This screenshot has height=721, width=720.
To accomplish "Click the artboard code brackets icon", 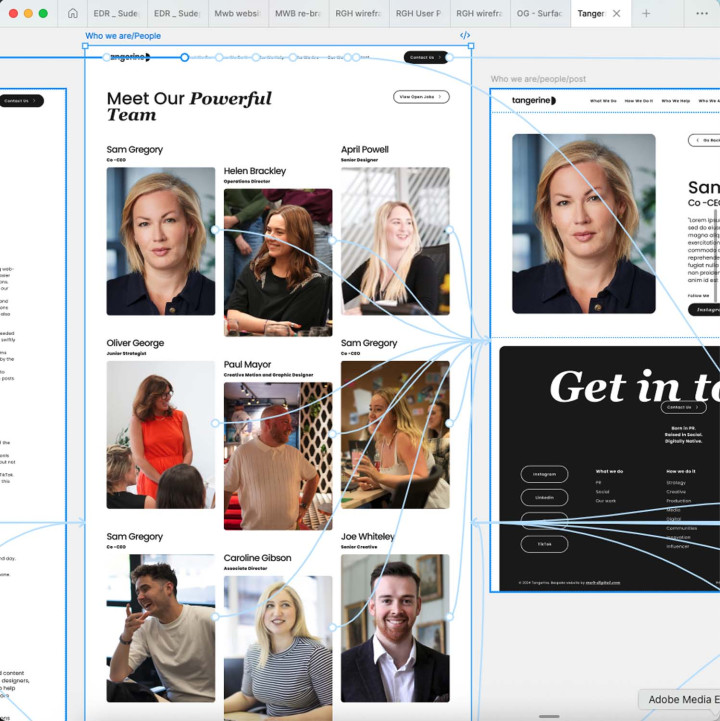I will 465,36.
